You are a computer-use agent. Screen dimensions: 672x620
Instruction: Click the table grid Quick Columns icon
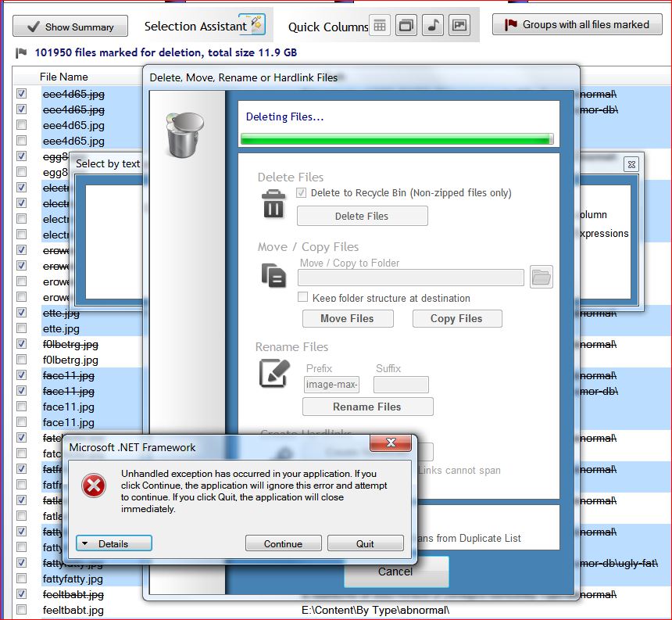pos(380,26)
